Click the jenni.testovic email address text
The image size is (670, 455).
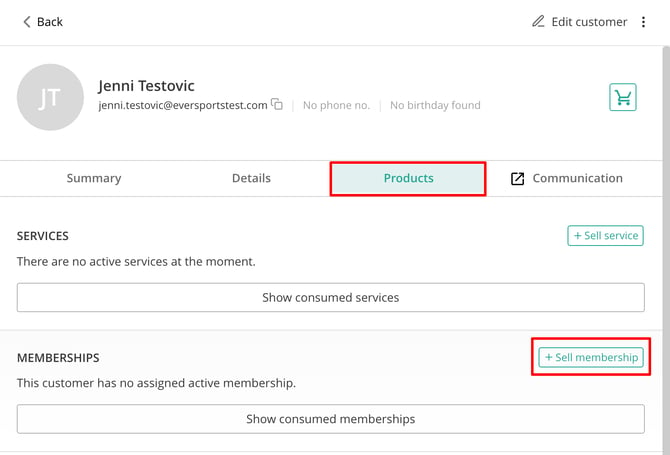[x=183, y=105]
